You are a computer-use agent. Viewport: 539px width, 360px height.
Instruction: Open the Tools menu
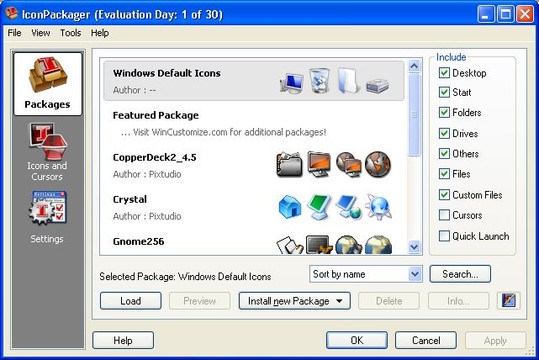70,33
